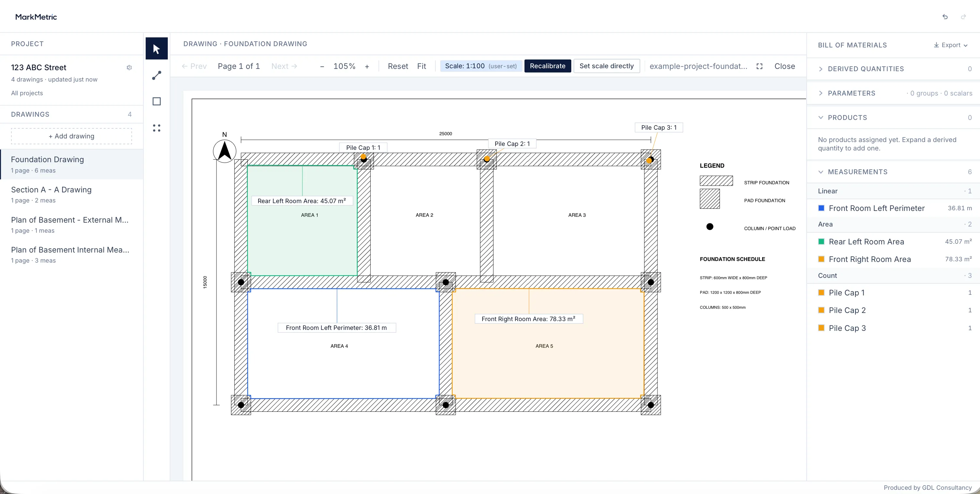Click the Front Right Room Area 78.33 m² label

pyautogui.click(x=528, y=319)
